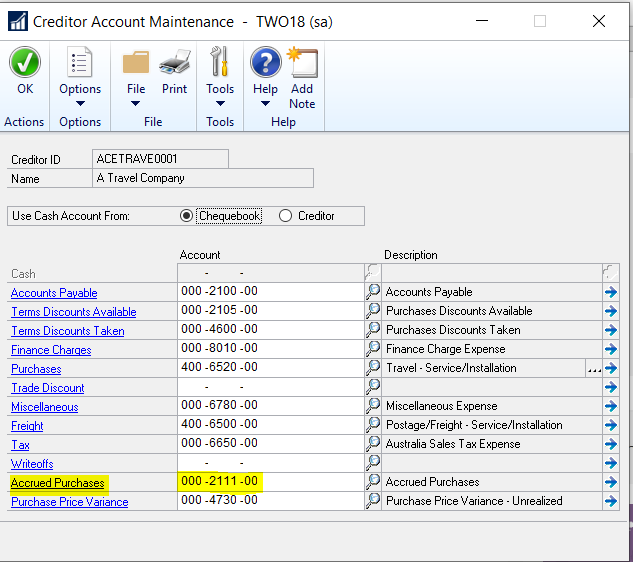The width and height of the screenshot is (633, 562).
Task: Click the Accrued Purchases link
Action: click(x=57, y=483)
